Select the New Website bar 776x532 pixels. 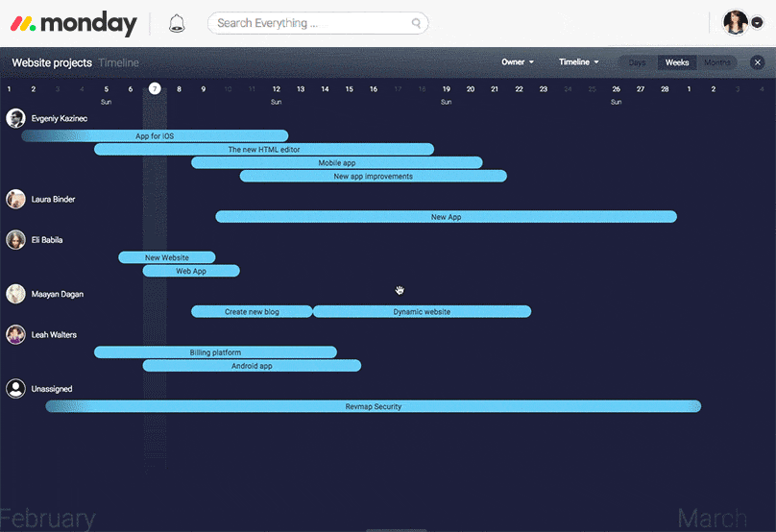167,256
